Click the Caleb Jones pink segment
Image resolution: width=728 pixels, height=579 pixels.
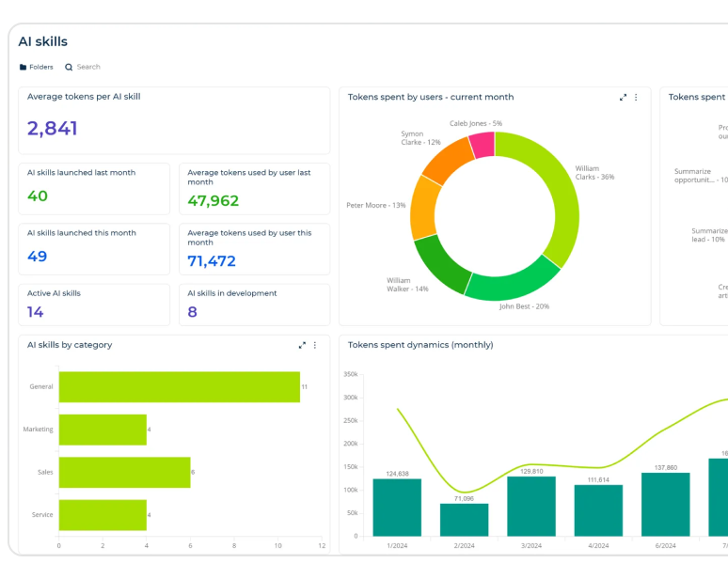point(482,145)
